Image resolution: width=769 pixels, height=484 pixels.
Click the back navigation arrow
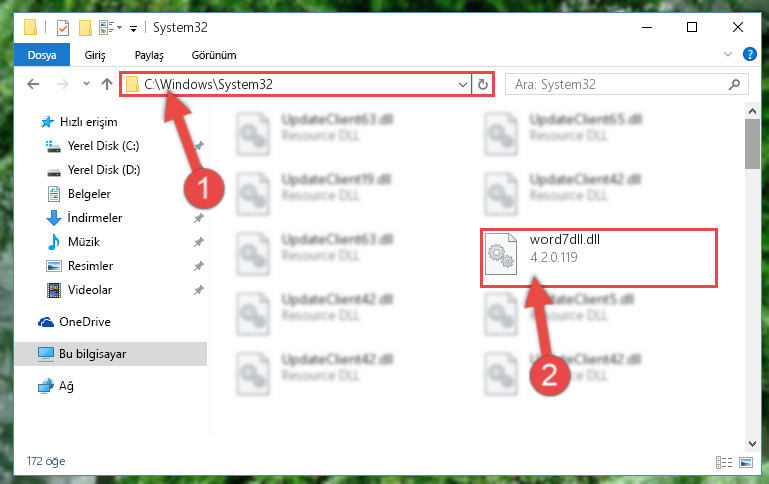[33, 84]
